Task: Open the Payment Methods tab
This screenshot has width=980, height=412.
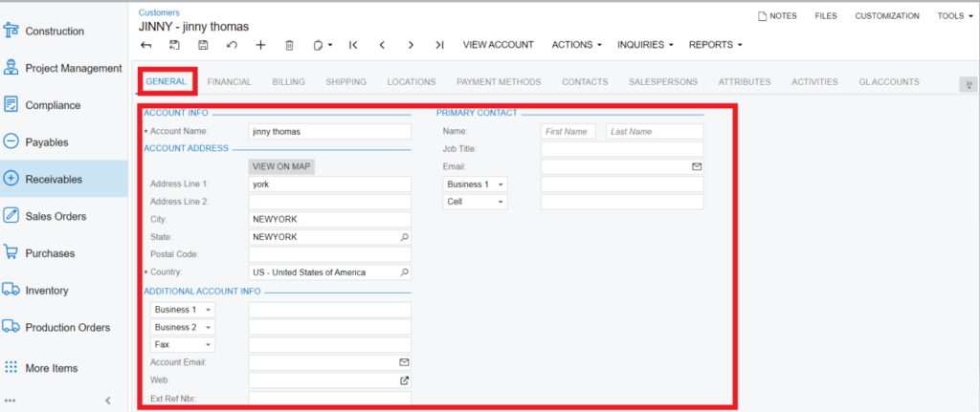Action: pyautogui.click(x=499, y=82)
